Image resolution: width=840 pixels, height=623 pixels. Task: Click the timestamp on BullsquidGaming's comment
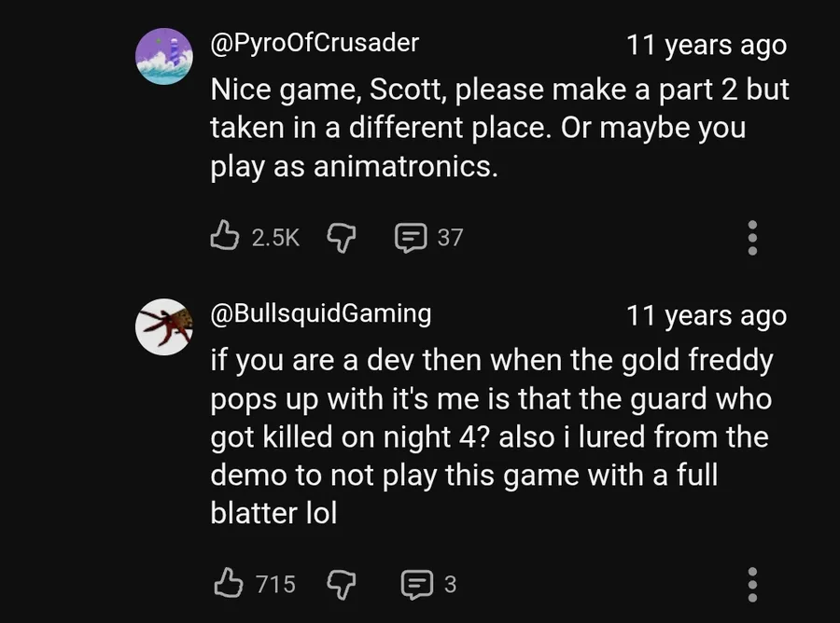(706, 315)
